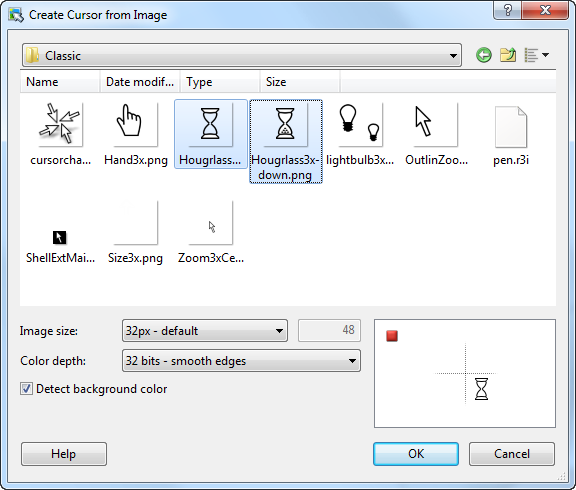Close the Create Cursor dialog
Viewport: 576px width, 490px height.
(x=545, y=10)
